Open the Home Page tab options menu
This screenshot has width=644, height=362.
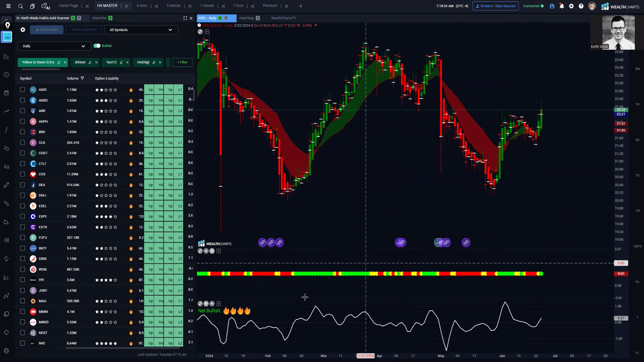(x=82, y=6)
